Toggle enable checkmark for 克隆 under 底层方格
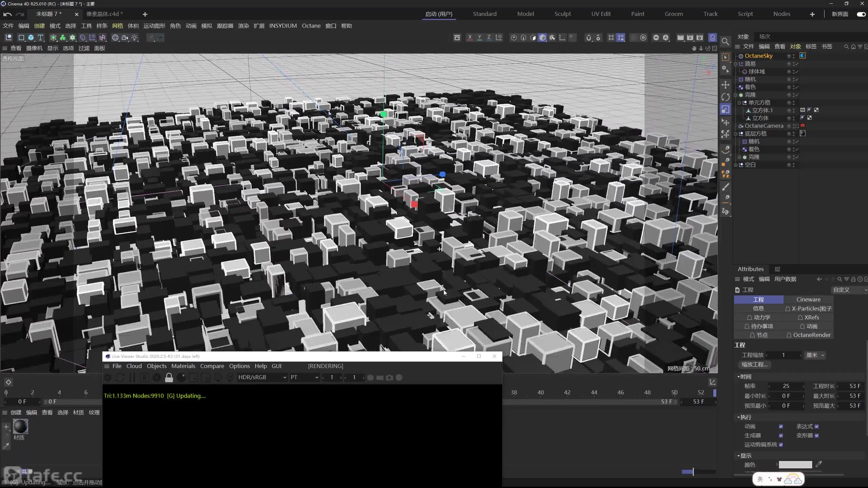The image size is (868, 488). pos(797,157)
